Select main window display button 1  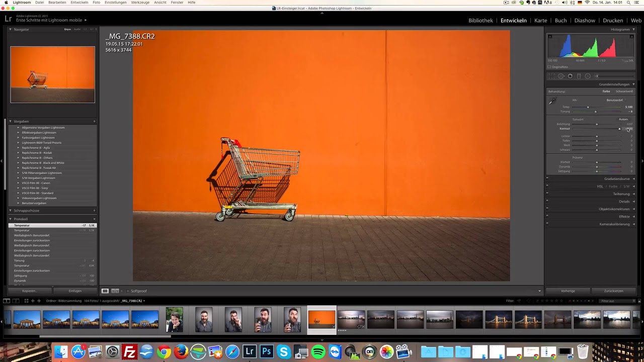pos(7,301)
